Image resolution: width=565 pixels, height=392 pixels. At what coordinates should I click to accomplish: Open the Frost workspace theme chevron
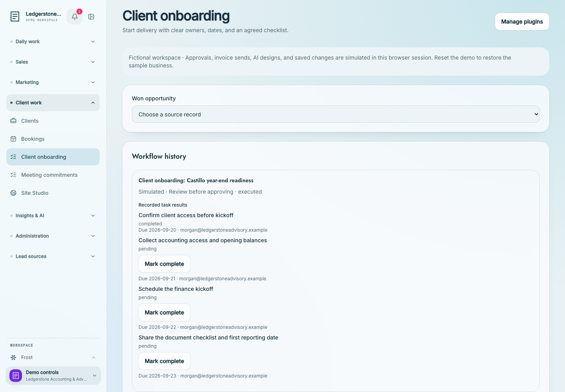click(94, 358)
